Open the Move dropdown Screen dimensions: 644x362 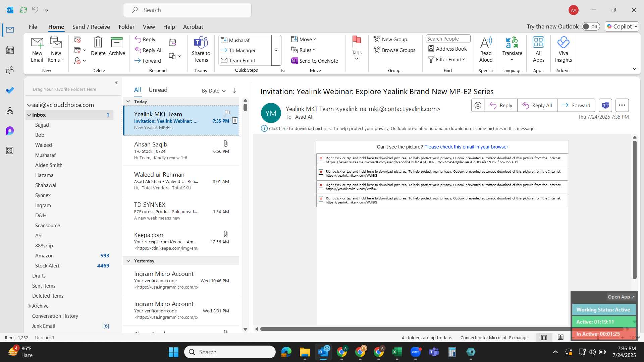(x=304, y=40)
